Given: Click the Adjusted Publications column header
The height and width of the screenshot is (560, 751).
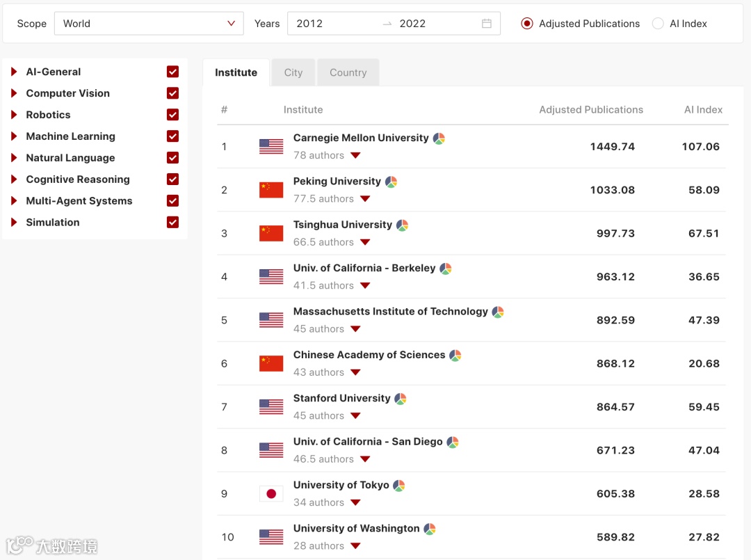Looking at the screenshot, I should (x=591, y=110).
